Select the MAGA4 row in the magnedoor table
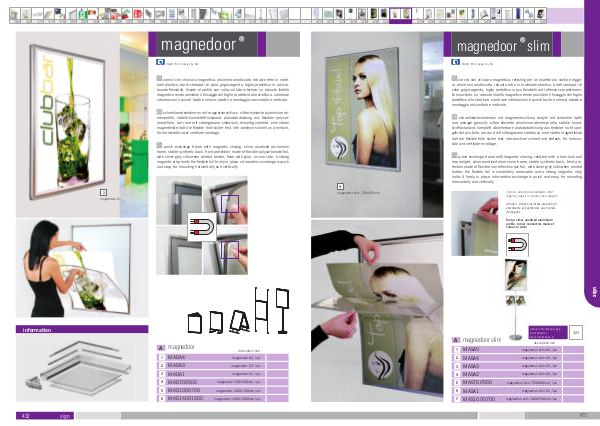Screen dimensions: 600x426 coord(222,357)
